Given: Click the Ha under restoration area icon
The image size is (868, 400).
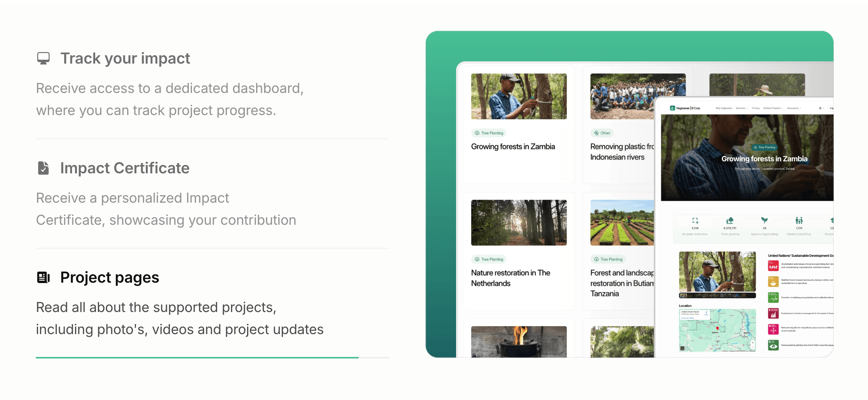Looking at the screenshot, I should (695, 221).
